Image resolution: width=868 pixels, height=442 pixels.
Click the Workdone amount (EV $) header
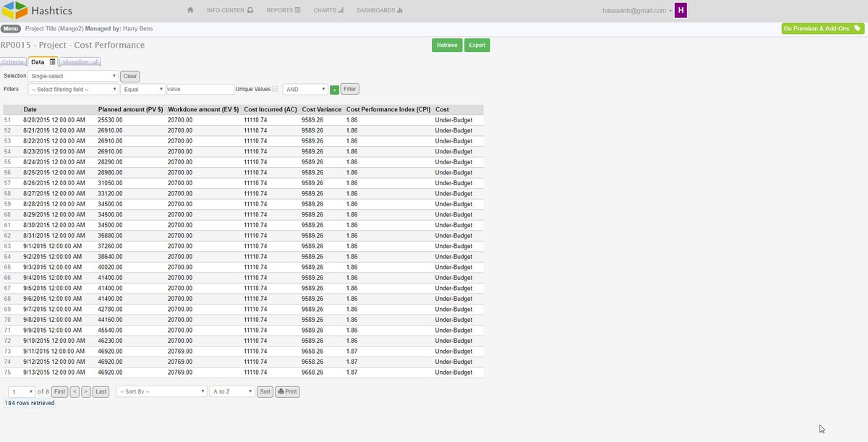pos(203,109)
